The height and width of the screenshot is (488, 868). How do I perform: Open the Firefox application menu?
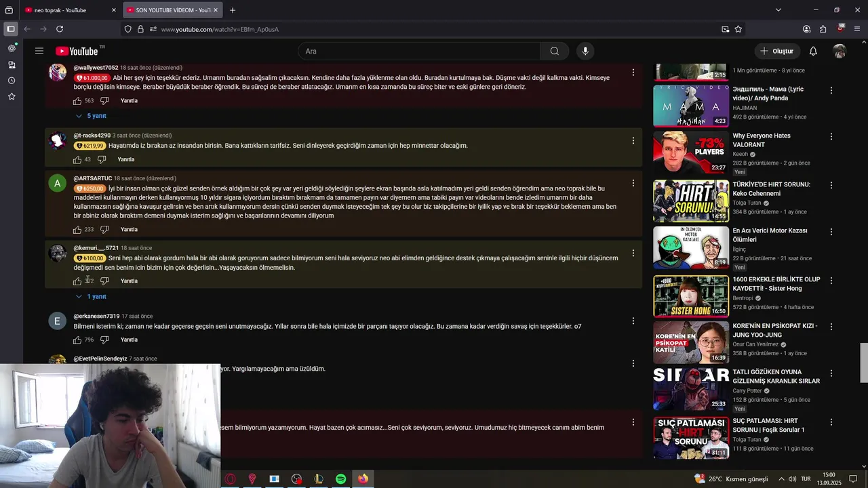click(857, 29)
